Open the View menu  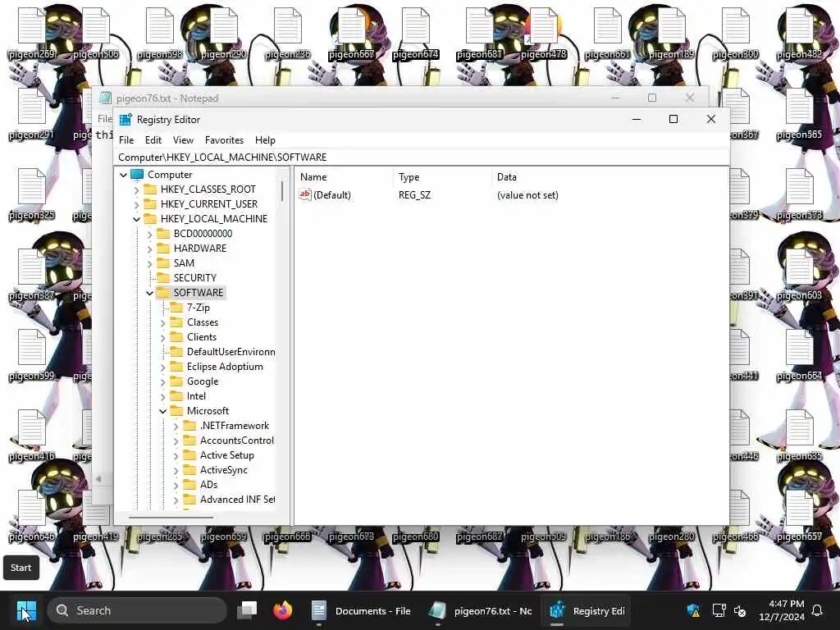pyautogui.click(x=183, y=139)
